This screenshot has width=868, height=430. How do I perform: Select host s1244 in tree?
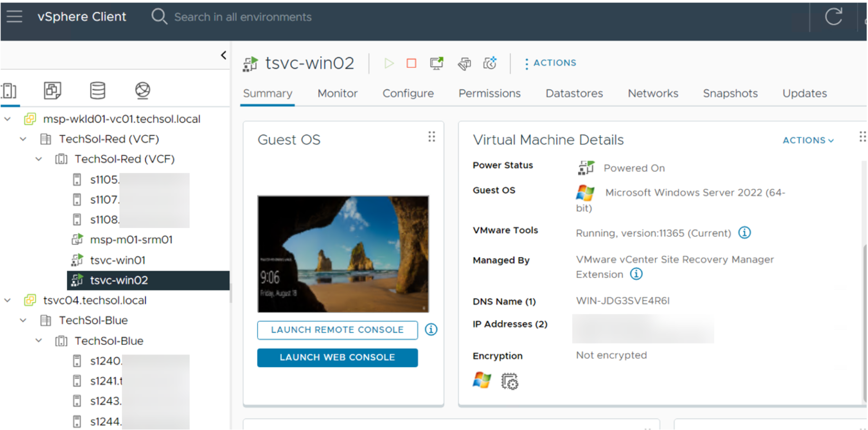coord(106,422)
